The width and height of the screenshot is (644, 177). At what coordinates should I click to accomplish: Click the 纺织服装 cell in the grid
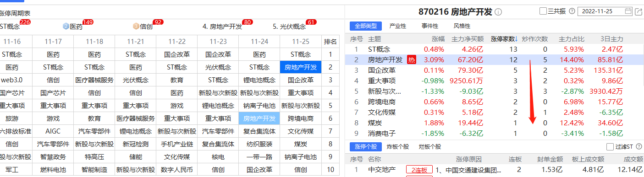point(259,144)
